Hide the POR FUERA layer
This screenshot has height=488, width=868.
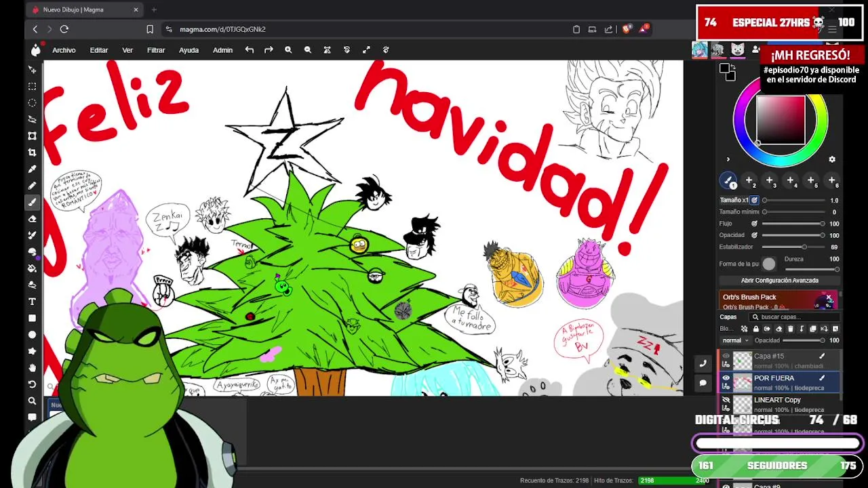726,378
